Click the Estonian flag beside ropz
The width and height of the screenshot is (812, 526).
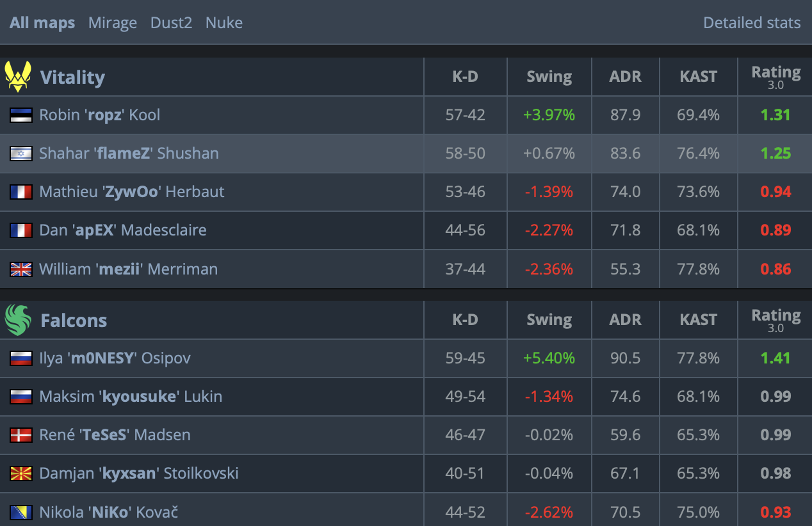click(x=21, y=115)
